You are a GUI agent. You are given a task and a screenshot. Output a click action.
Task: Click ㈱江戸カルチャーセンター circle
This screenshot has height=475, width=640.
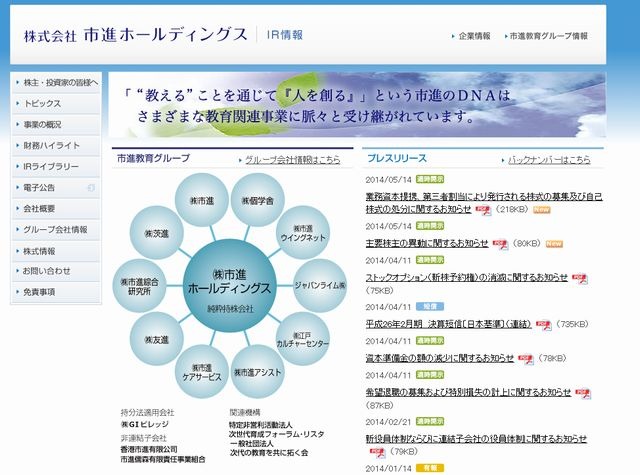(303, 339)
